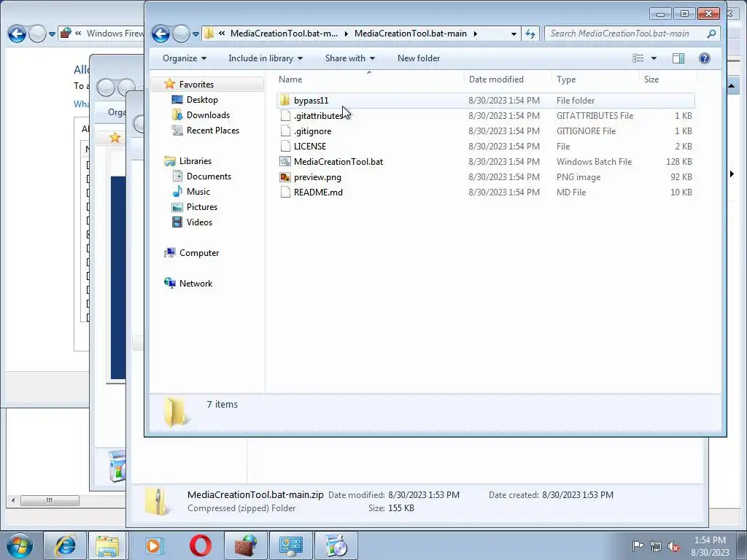Click the search magnifier icon
This screenshot has height=560, width=747.
point(711,34)
